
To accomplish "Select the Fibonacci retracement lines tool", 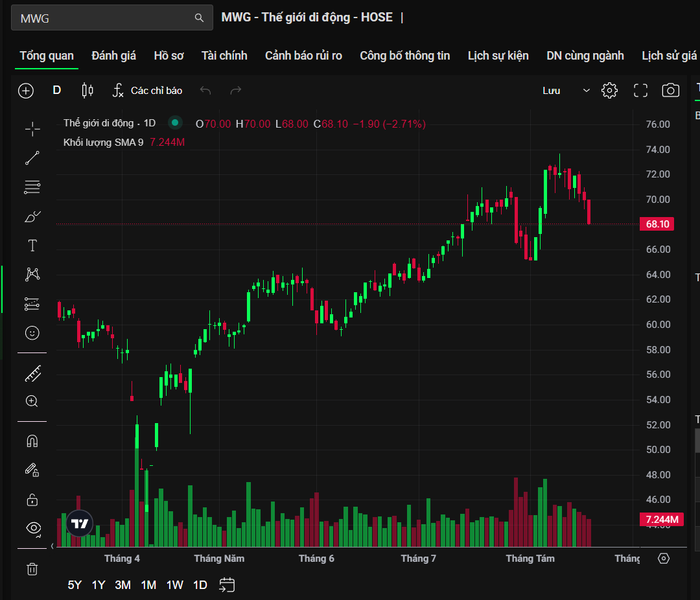I will click(x=32, y=187).
